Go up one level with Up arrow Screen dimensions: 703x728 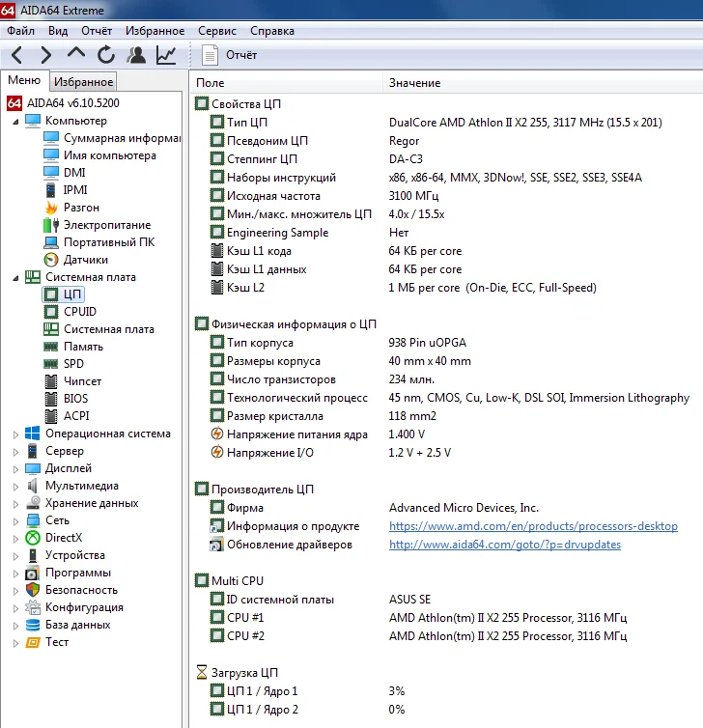76,52
